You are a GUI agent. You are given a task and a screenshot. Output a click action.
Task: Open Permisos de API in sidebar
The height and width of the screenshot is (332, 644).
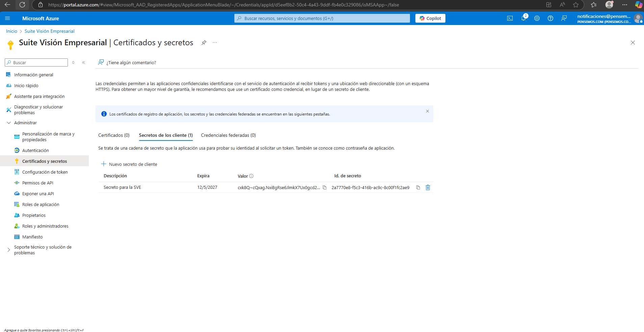click(37, 183)
